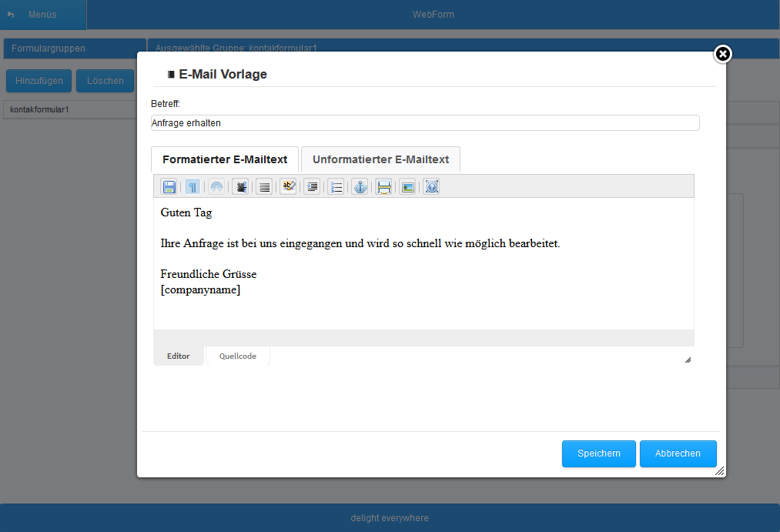Apply text alignment from the toolbar
The height and width of the screenshot is (532, 780).
click(x=264, y=186)
